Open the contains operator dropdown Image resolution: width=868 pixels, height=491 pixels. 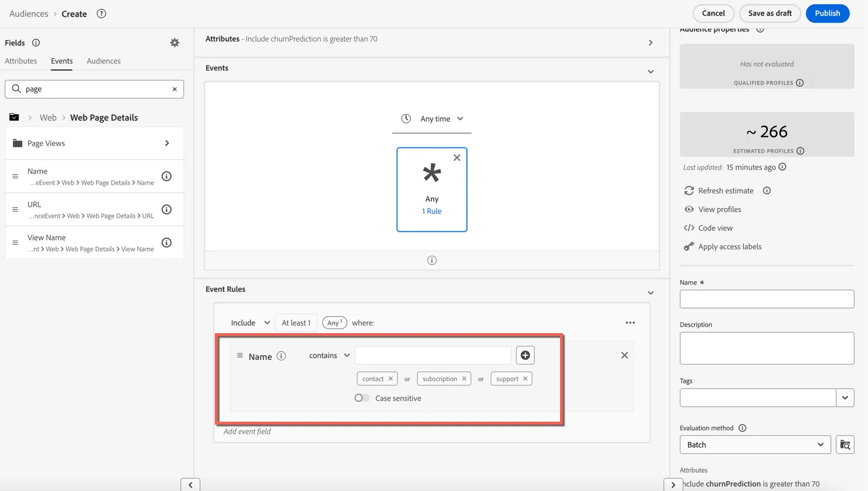click(330, 355)
